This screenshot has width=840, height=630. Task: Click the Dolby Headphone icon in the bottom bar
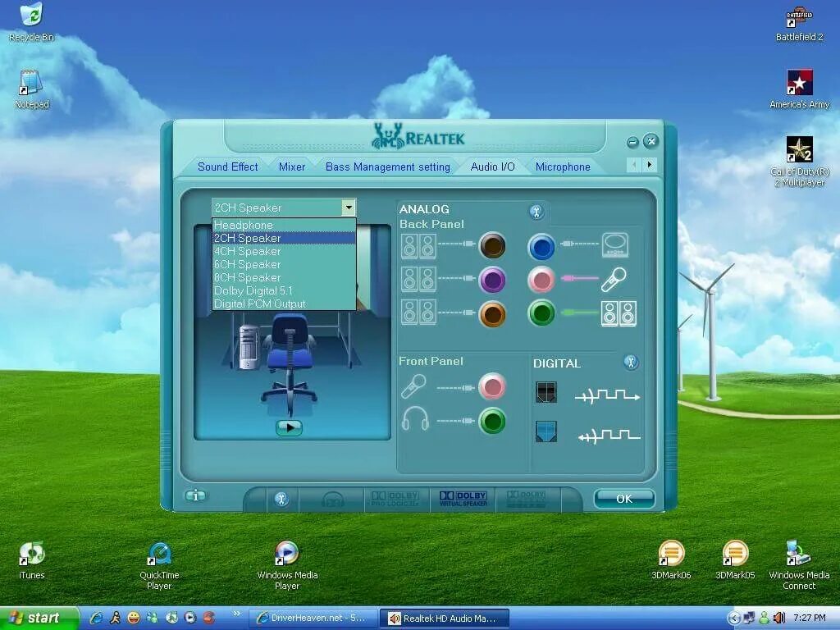333,500
